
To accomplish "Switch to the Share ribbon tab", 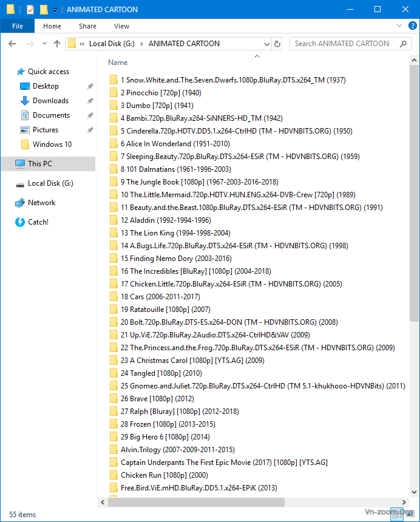I will [x=87, y=26].
